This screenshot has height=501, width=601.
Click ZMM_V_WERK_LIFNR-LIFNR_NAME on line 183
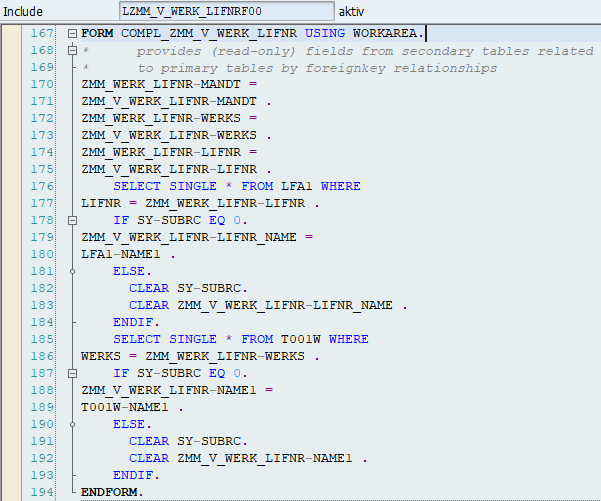click(285, 305)
